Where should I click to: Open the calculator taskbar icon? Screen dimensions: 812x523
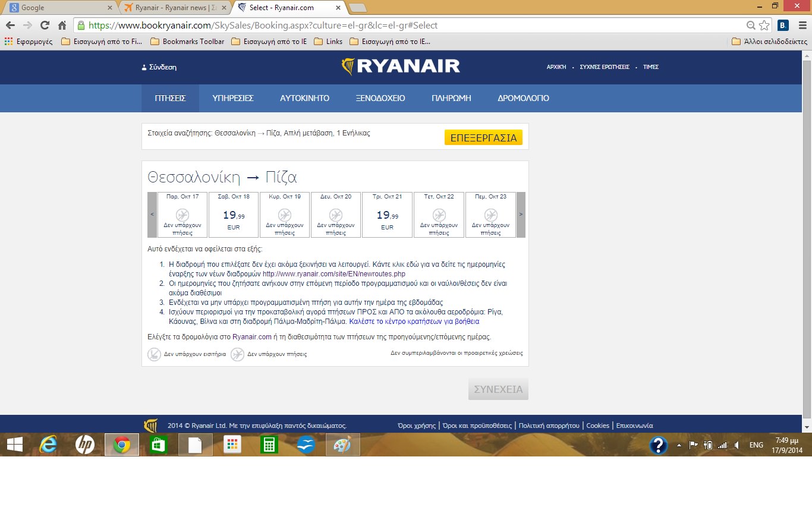tap(269, 445)
